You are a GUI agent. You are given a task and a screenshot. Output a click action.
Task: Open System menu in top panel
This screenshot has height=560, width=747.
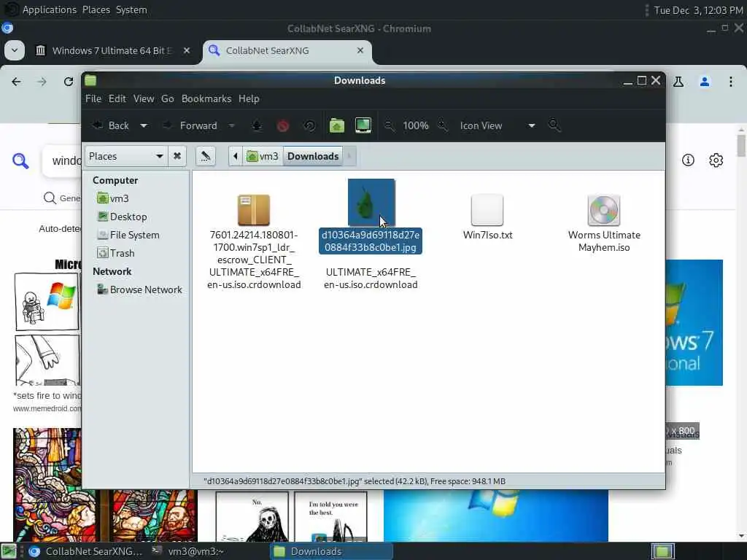[x=131, y=9]
